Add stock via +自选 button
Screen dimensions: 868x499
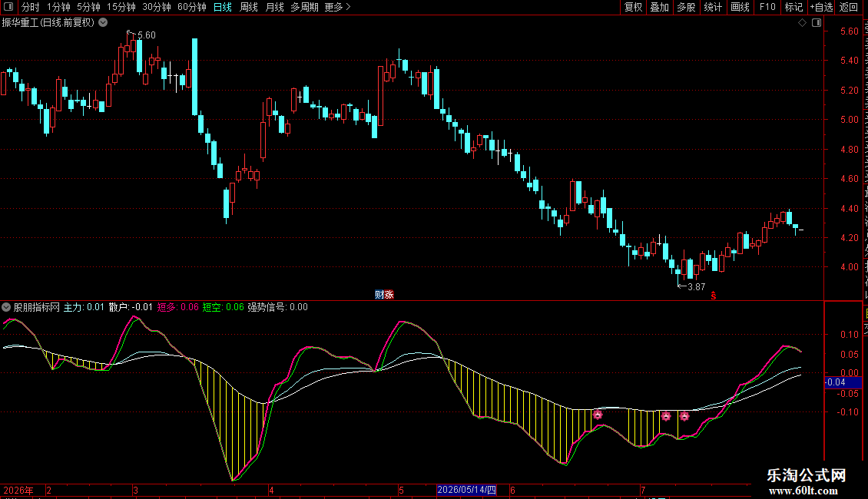pos(821,7)
